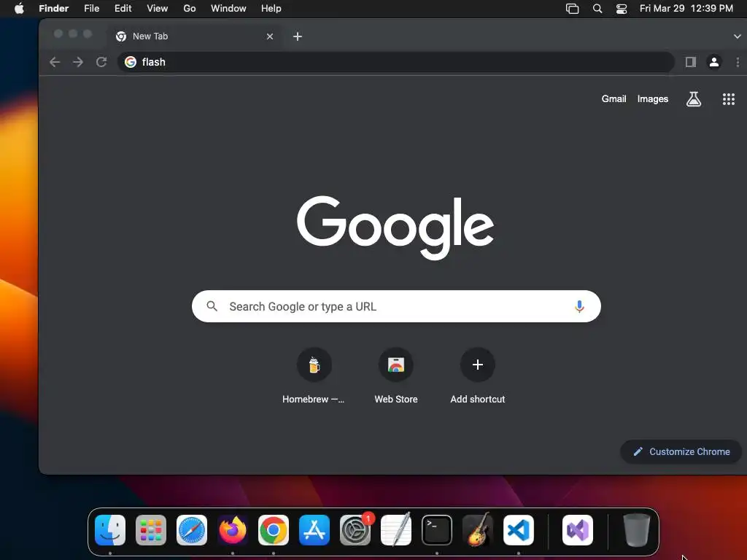Click the Customize Chrome button
Screen dimensions: 747x560
click(x=681, y=452)
